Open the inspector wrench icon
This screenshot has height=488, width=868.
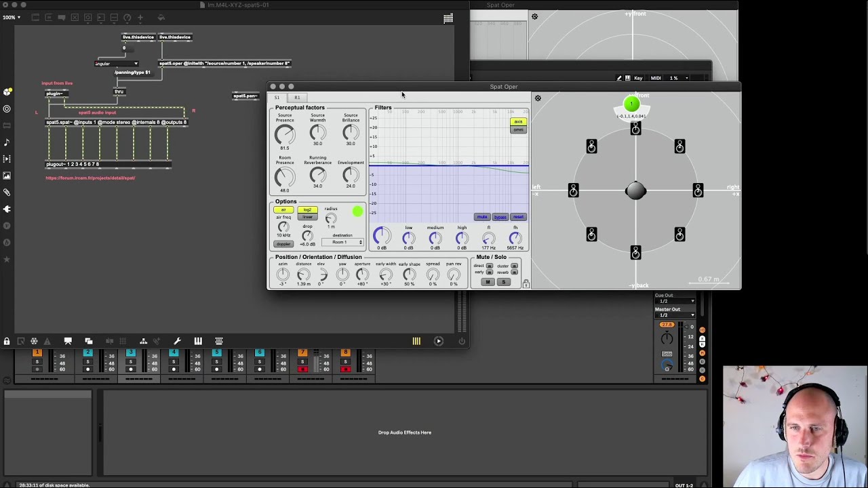tap(177, 341)
